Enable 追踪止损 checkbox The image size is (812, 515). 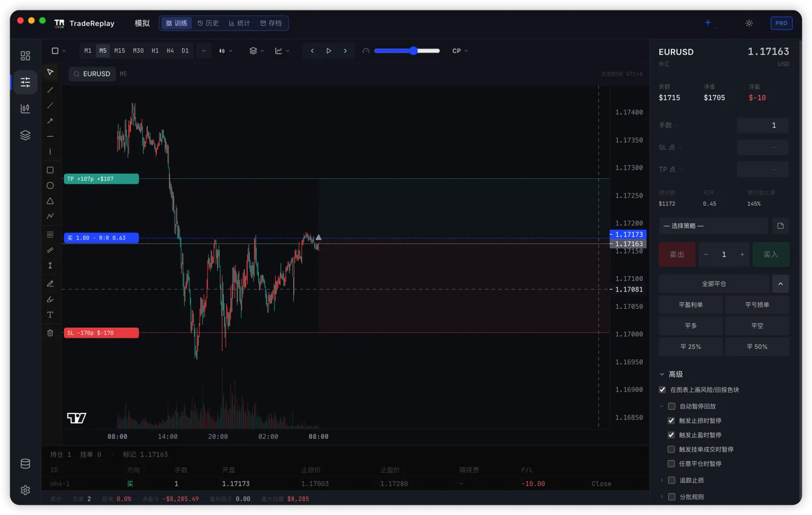[671, 480]
